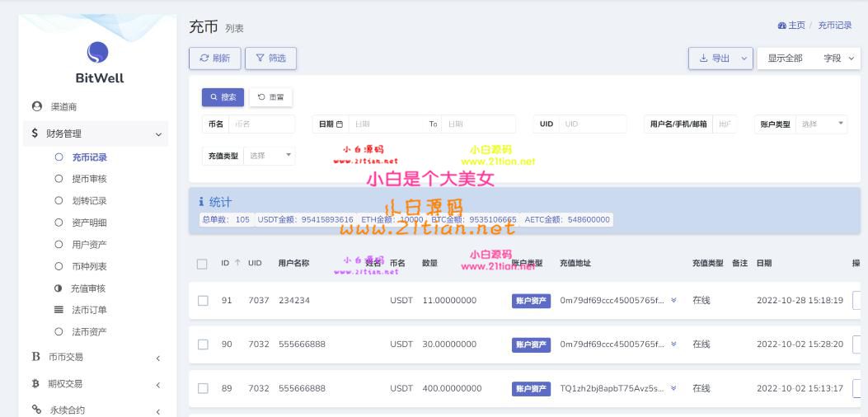Tick the checkbox for row ID 91
This screenshot has width=868, height=417.
tap(203, 300)
